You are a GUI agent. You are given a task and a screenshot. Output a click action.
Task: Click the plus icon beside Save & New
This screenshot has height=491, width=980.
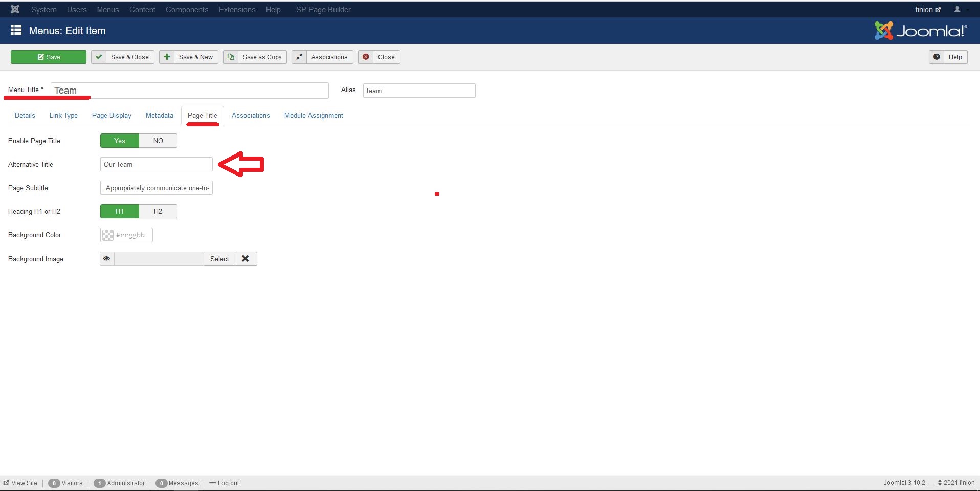167,57
